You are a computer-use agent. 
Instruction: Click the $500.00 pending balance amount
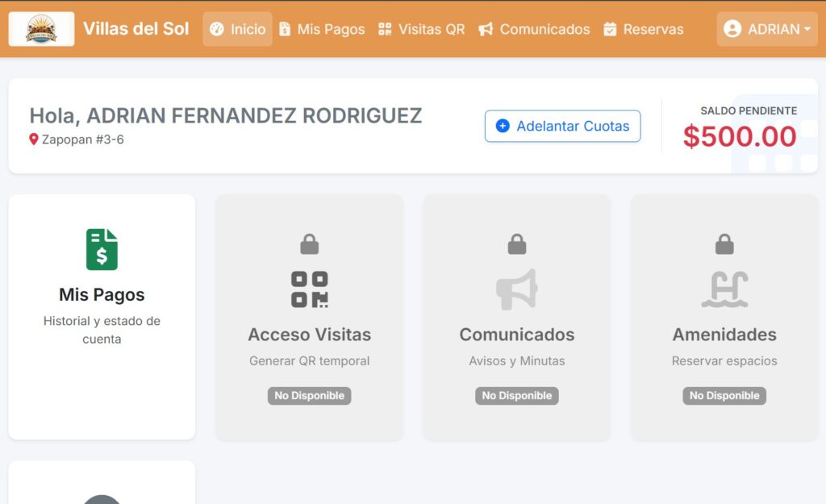coord(741,138)
